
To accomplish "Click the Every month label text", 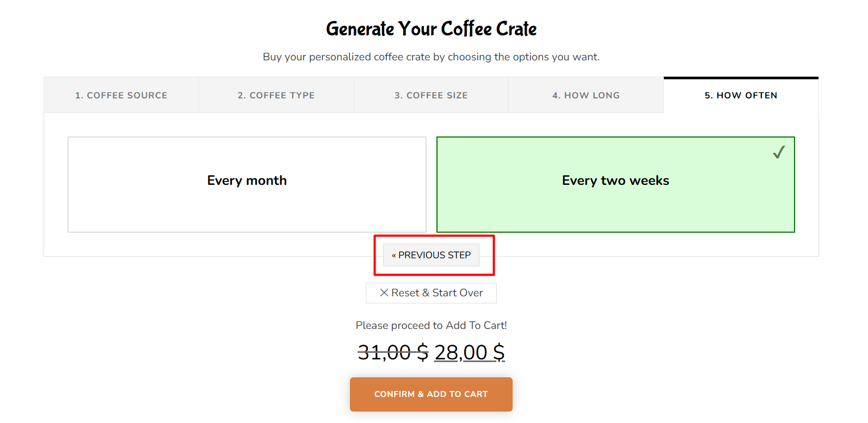I will click(x=247, y=181).
